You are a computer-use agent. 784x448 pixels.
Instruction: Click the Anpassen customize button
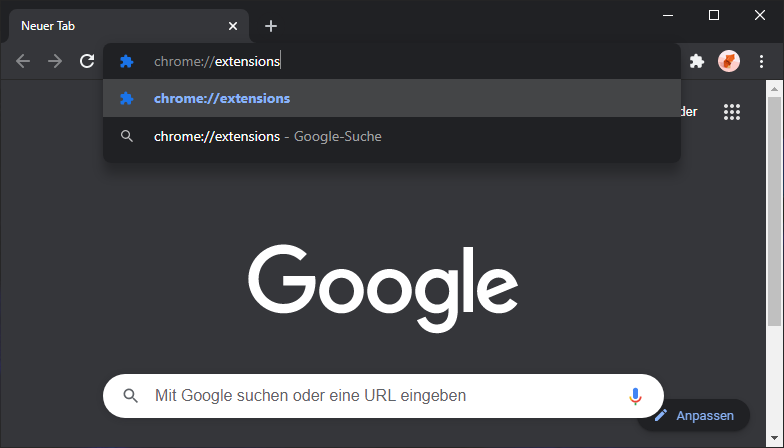(694, 416)
